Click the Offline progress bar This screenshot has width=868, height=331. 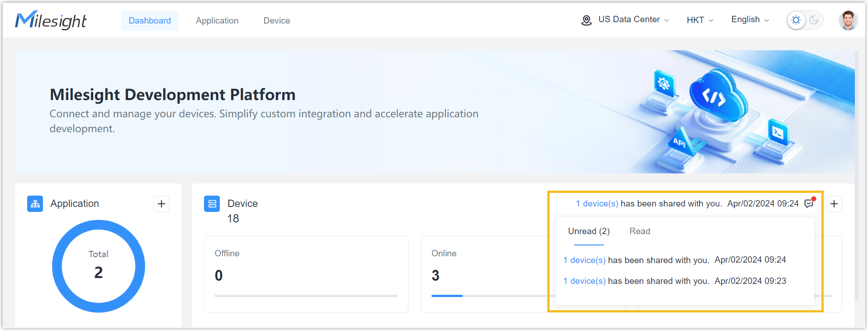pos(306,296)
